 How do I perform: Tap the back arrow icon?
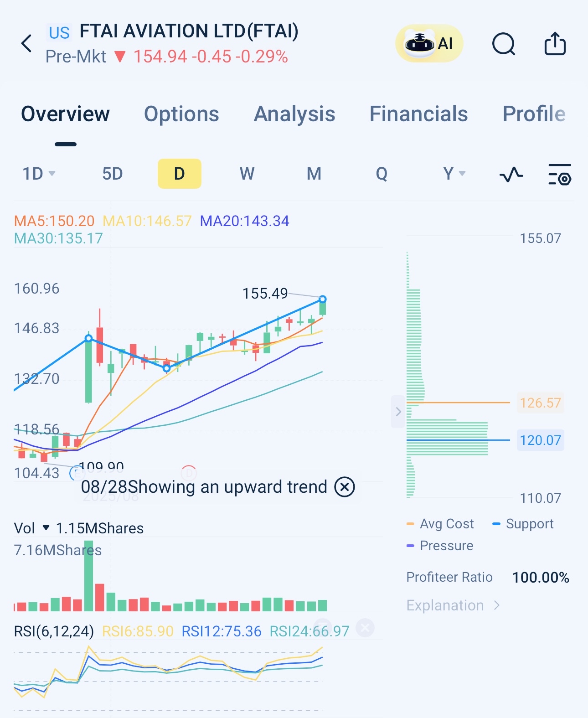click(x=27, y=44)
